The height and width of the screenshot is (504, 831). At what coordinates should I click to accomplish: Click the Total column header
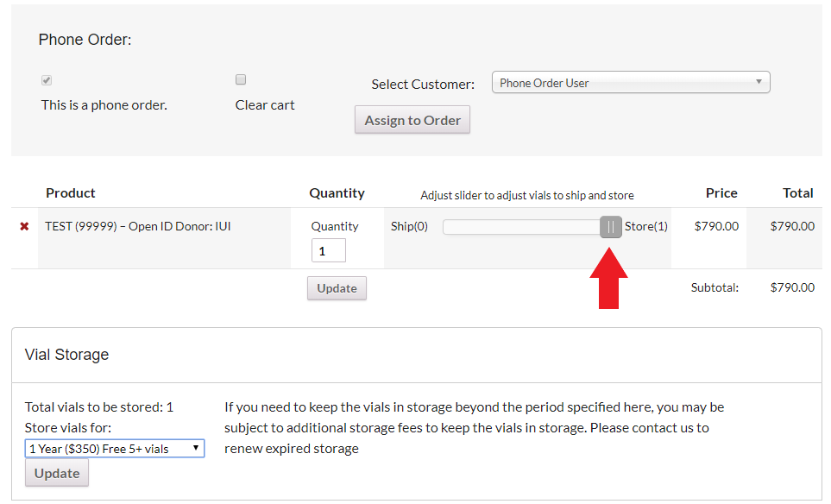pyautogui.click(x=798, y=193)
